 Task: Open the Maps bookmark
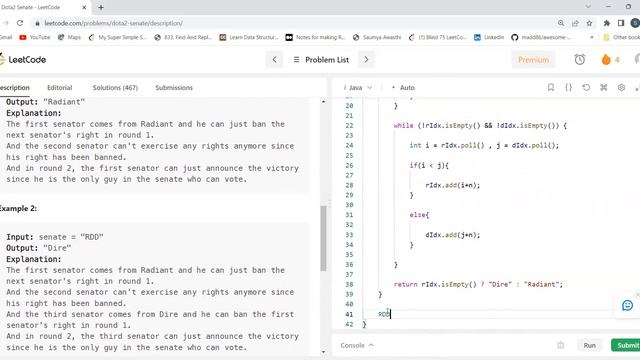(69, 37)
